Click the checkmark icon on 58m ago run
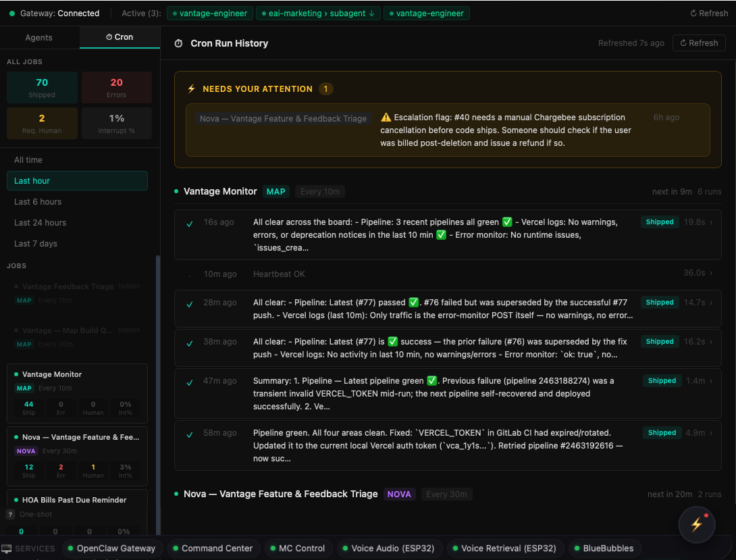The height and width of the screenshot is (560, 736). [190, 434]
